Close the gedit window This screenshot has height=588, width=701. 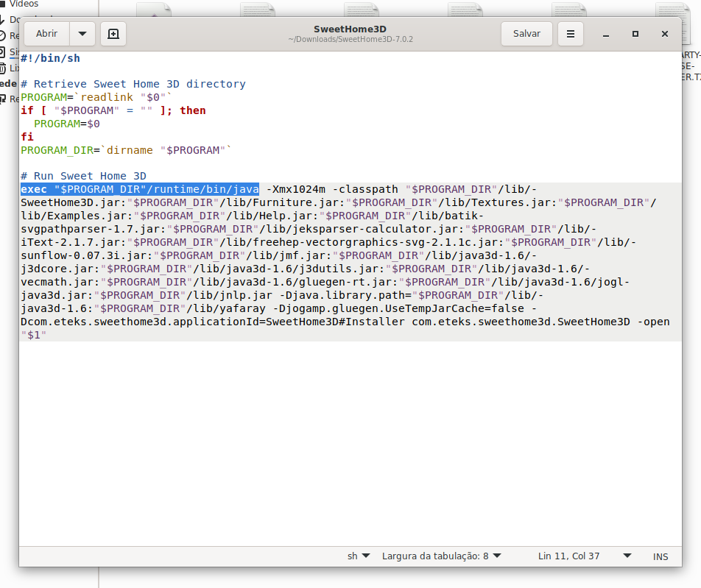pos(665,34)
